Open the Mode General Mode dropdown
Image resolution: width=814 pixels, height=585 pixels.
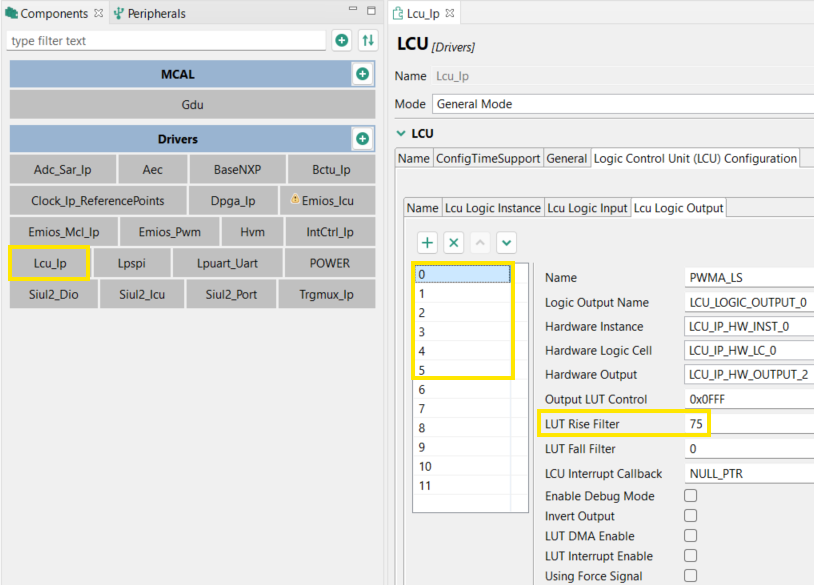pyautogui.click(x=623, y=104)
